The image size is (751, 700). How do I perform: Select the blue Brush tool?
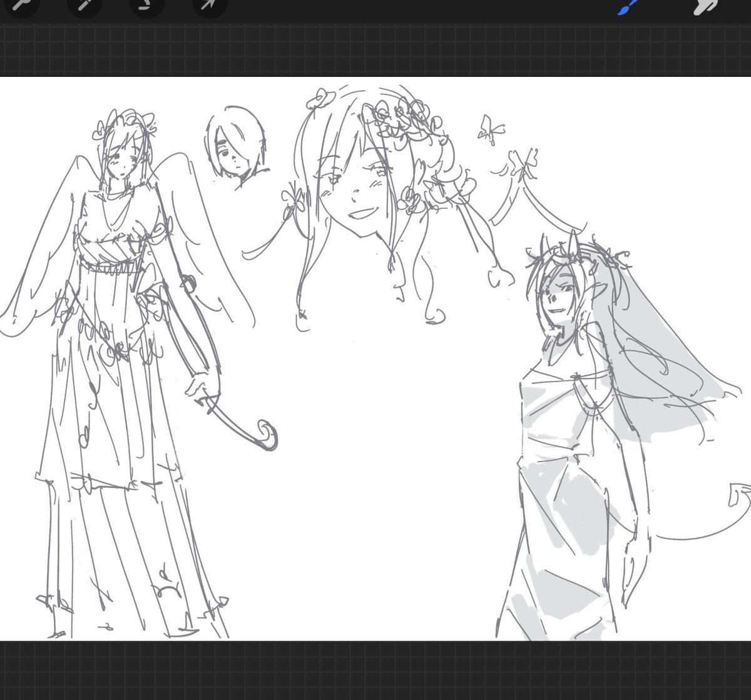tap(626, 8)
